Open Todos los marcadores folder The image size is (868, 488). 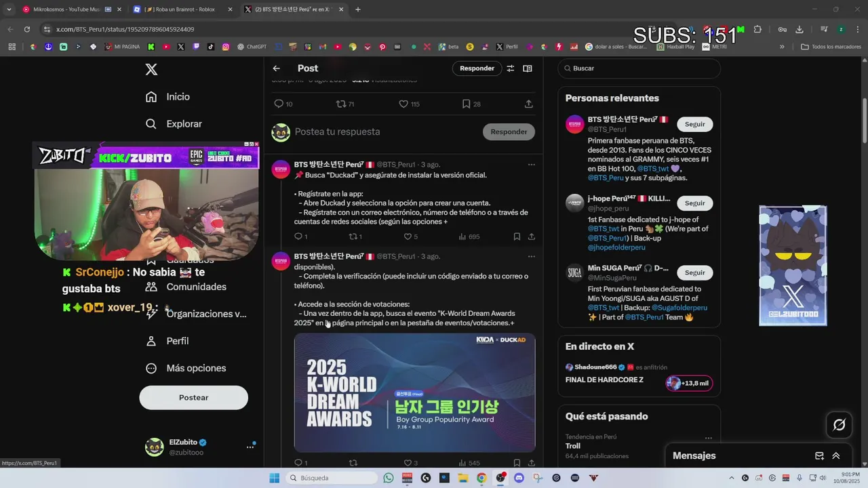tap(831, 47)
